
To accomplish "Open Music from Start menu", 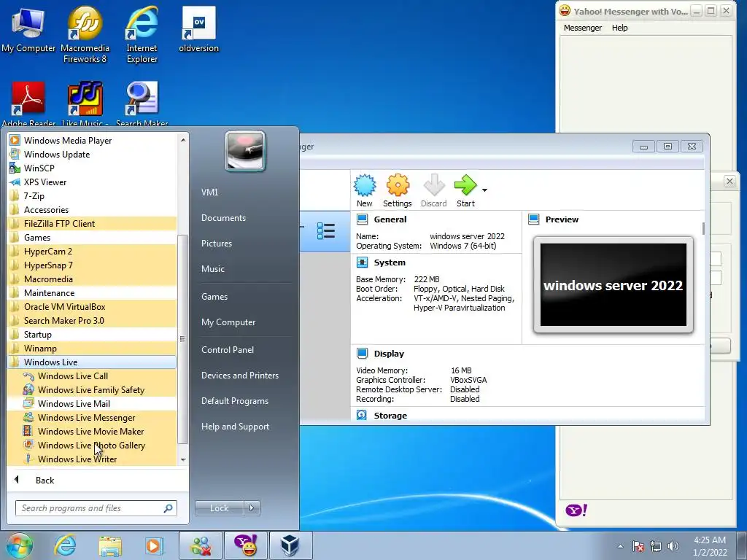I will (212, 269).
